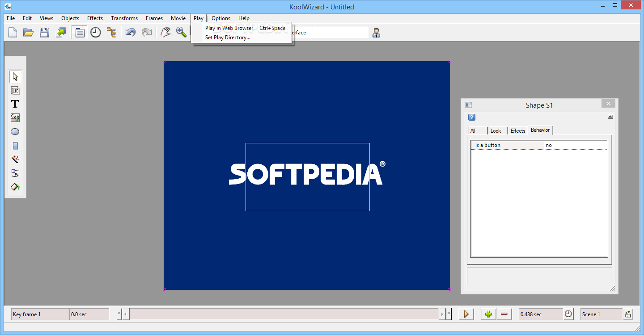The height and width of the screenshot is (335, 644).
Task: Open the Frames menu
Action: click(154, 18)
